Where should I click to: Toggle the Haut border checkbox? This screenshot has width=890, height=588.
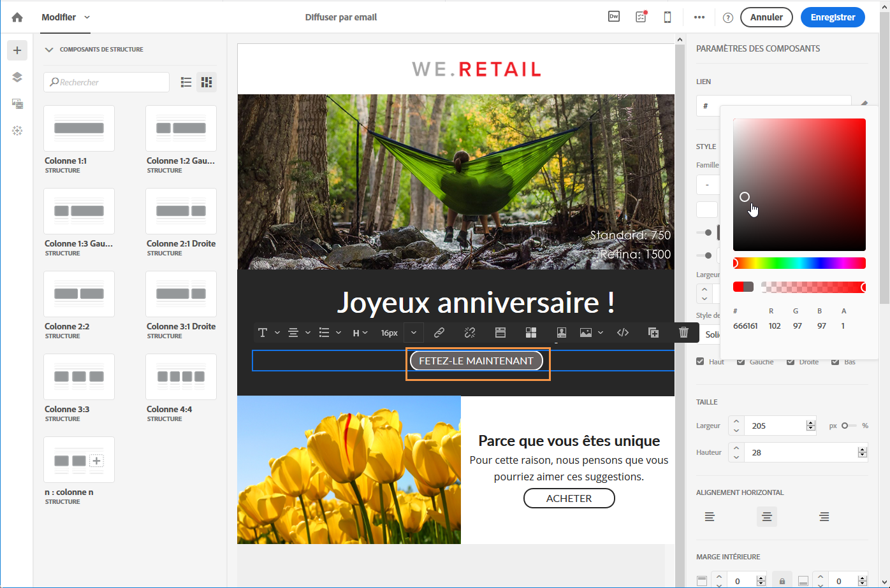pos(700,362)
